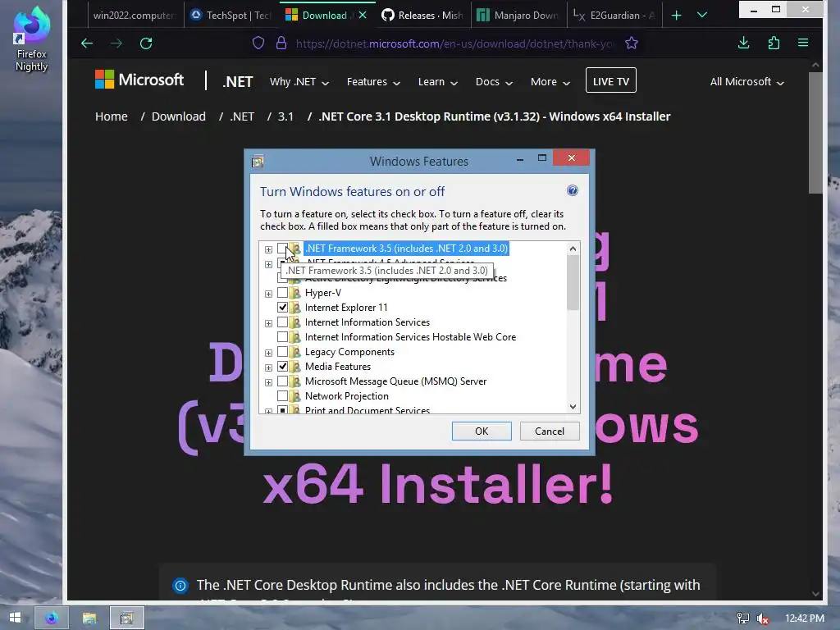Click the browser page scrollbar thumb

pyautogui.click(x=815, y=133)
